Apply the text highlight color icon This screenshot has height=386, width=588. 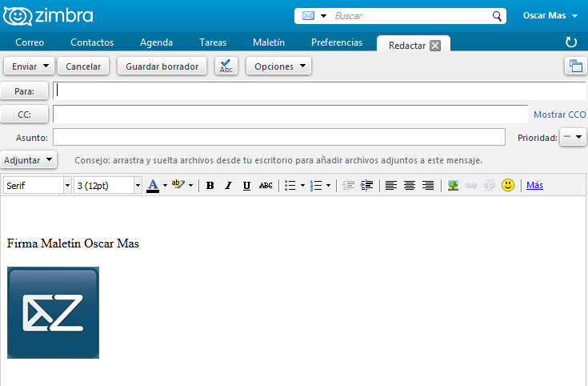pyautogui.click(x=178, y=184)
